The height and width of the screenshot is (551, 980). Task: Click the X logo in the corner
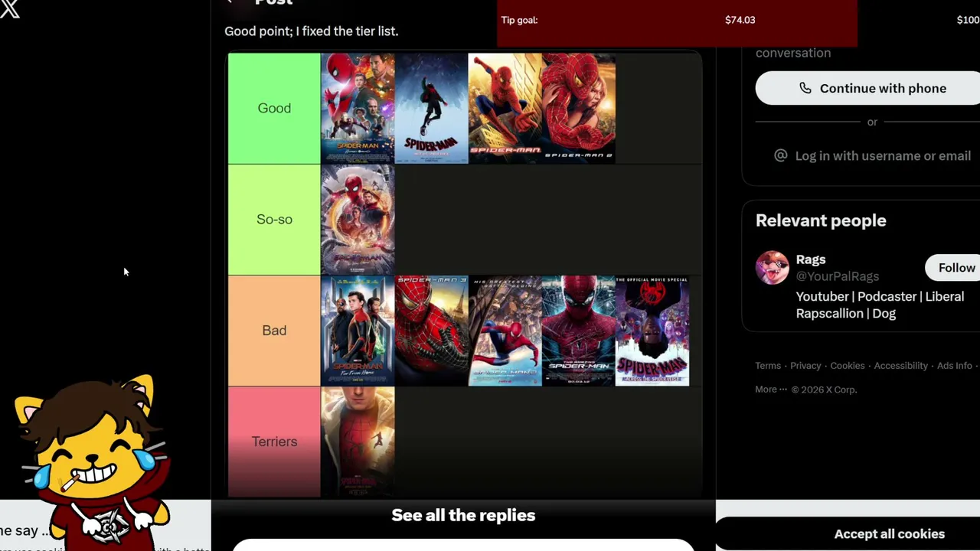[x=9, y=9]
